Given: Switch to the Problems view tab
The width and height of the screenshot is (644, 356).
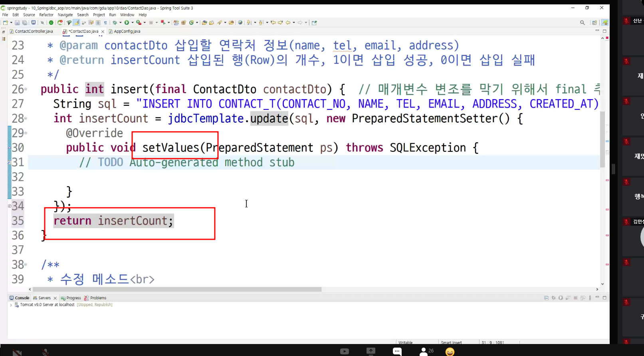Looking at the screenshot, I should [95, 298].
